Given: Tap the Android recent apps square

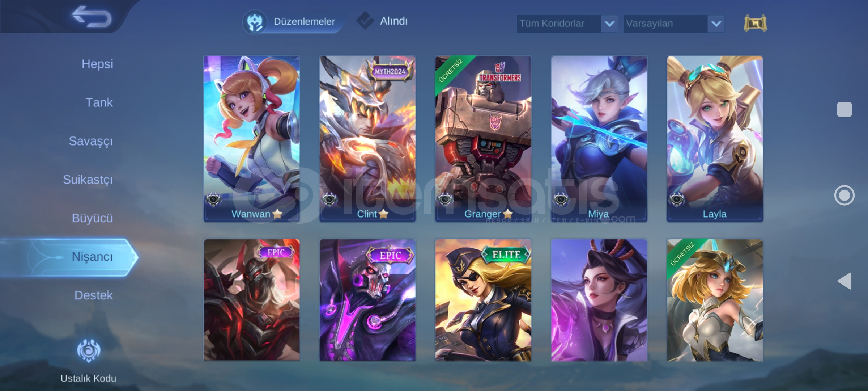Looking at the screenshot, I should [844, 109].
